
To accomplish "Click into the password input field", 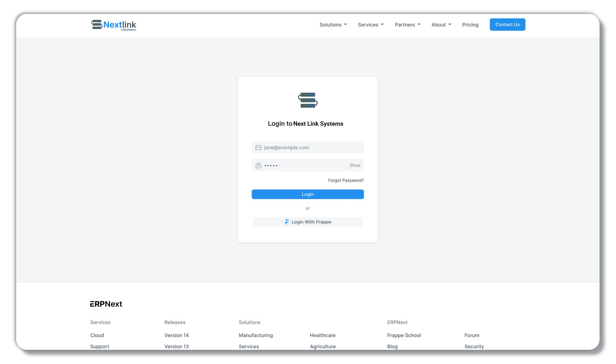I will click(x=305, y=165).
